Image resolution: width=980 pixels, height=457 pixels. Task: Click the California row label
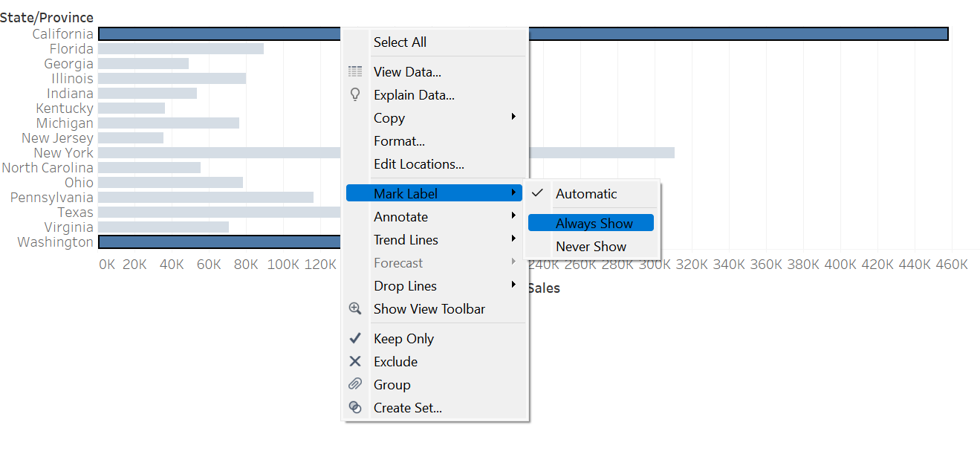tap(63, 34)
